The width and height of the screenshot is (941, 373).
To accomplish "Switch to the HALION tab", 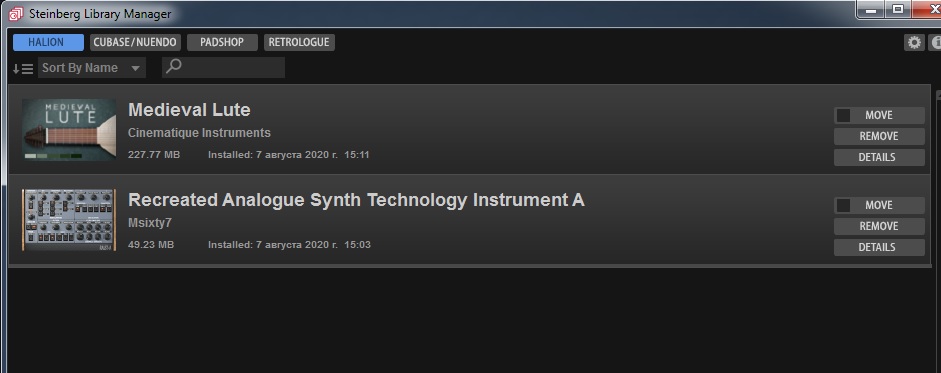I will [x=49, y=43].
